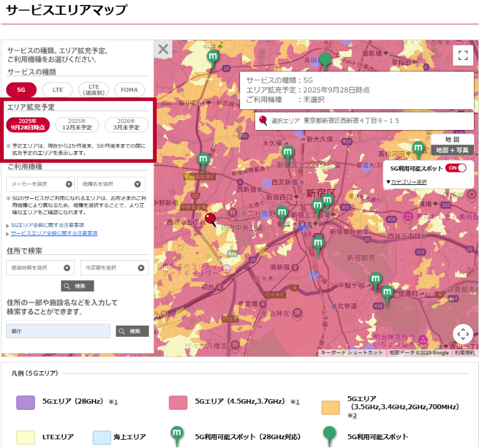
Task: Click the map camera pan control icon
Action: click(x=463, y=334)
